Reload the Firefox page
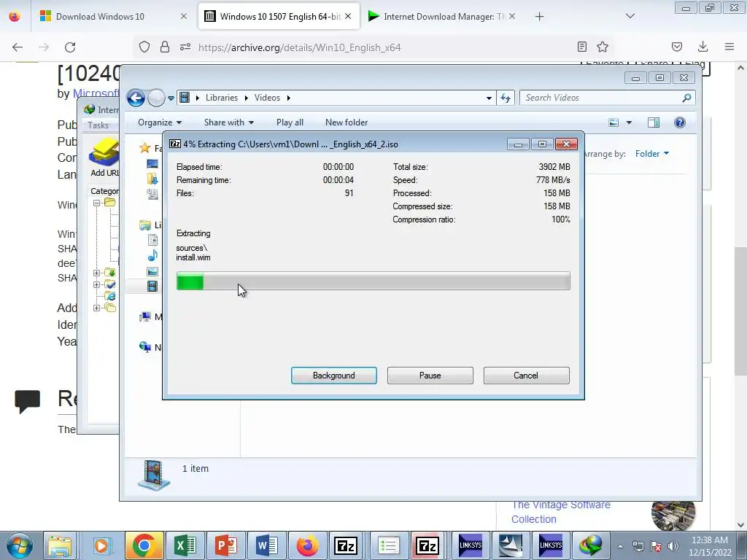 click(70, 47)
